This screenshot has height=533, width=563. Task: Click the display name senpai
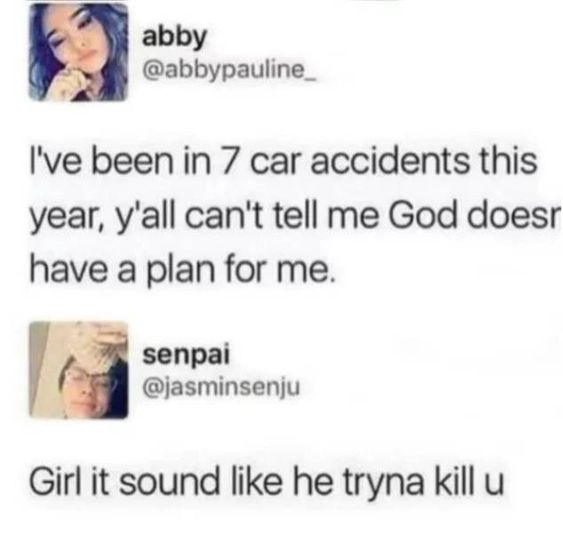click(186, 356)
